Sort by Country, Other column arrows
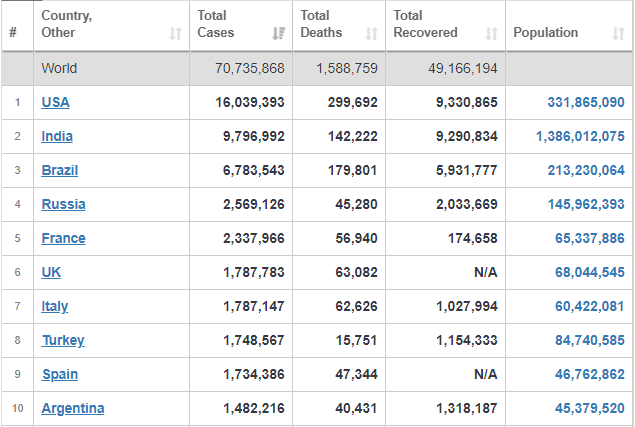Image resolution: width=635 pixels, height=427 pixels. (175, 33)
